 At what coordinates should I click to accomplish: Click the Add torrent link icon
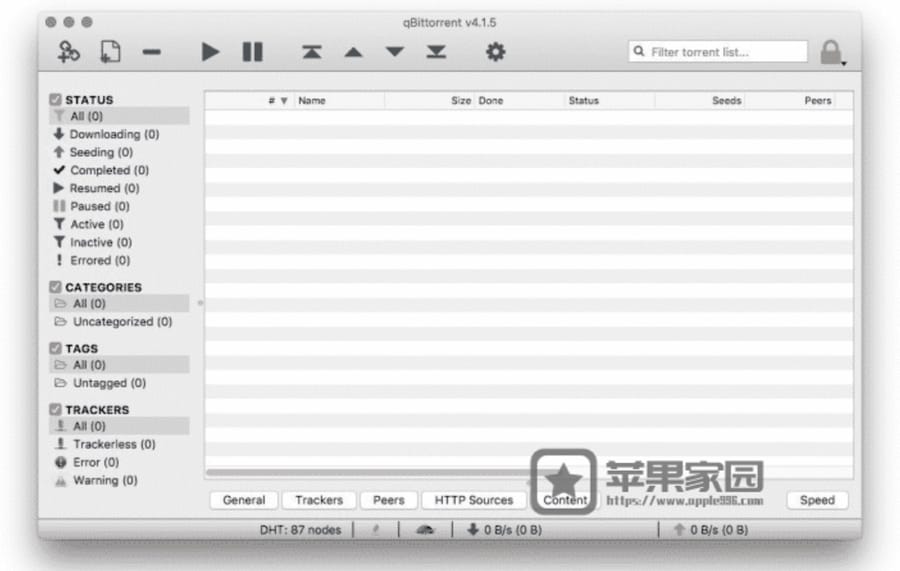tap(69, 52)
